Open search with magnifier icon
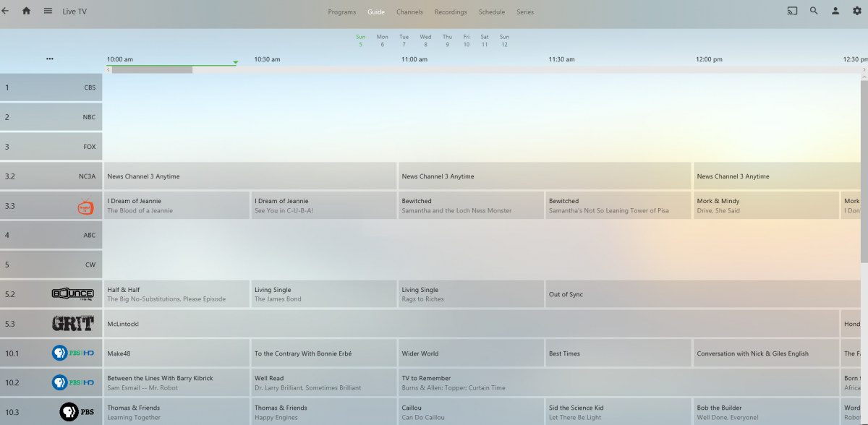The width and height of the screenshot is (868, 425). [814, 11]
